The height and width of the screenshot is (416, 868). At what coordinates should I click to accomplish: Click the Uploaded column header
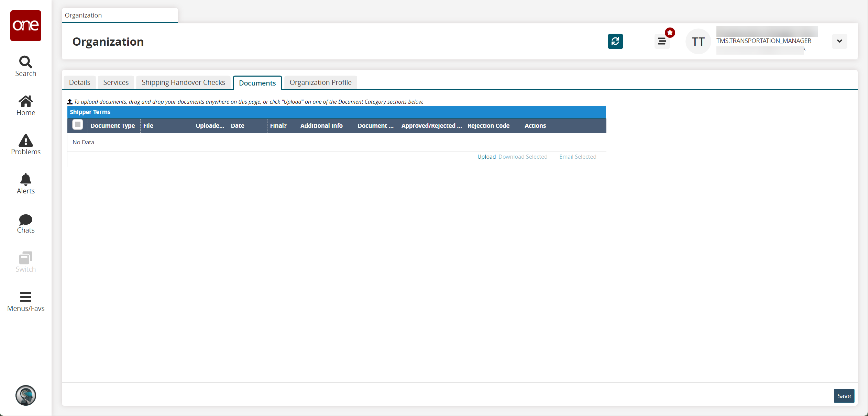210,126
